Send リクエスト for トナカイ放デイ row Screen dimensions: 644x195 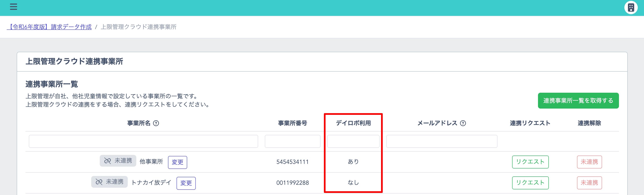530,183
